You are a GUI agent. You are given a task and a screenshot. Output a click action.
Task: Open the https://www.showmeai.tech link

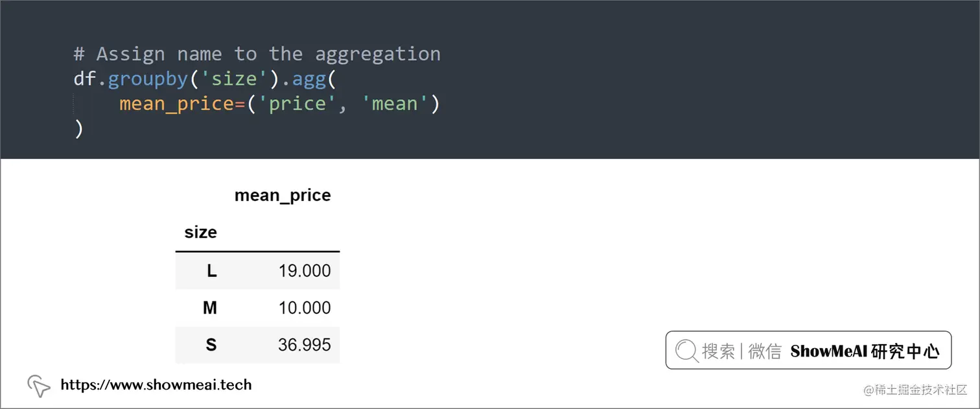156,385
